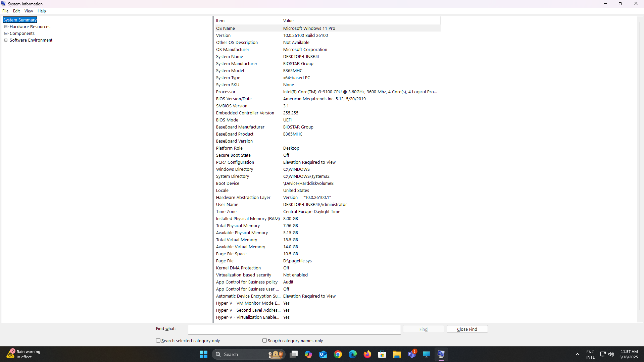
Task: Click the Find what input field
Action: coord(294,329)
